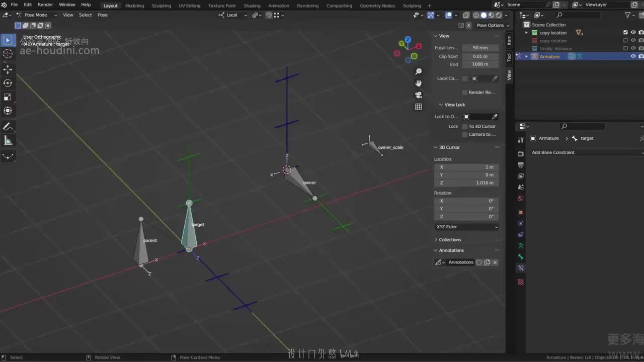Toggle Armature visibility eye icon

click(x=633, y=56)
